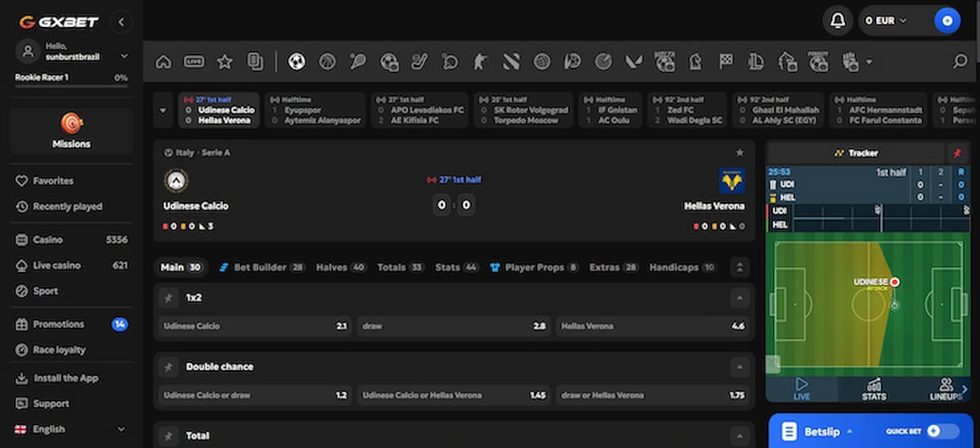The height and width of the screenshot is (448, 980).
Task: Click the user avatar icon
Action: click(x=29, y=51)
